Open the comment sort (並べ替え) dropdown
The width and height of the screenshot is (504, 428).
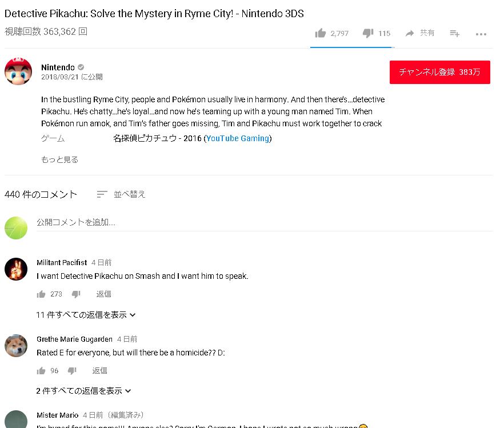point(121,194)
